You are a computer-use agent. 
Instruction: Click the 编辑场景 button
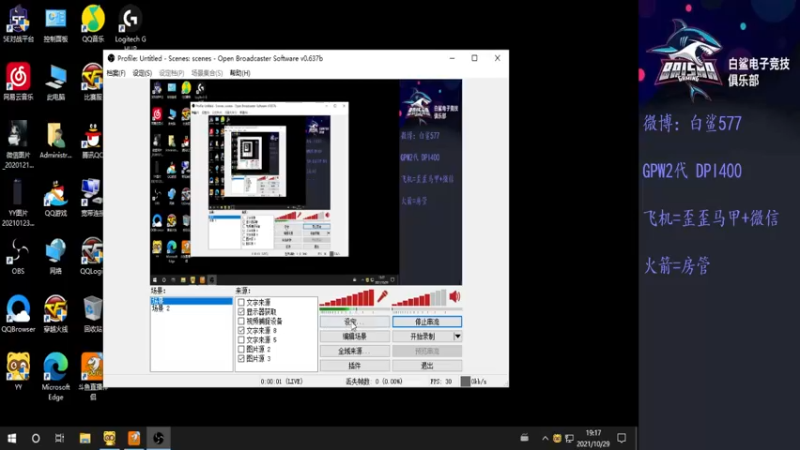355,336
